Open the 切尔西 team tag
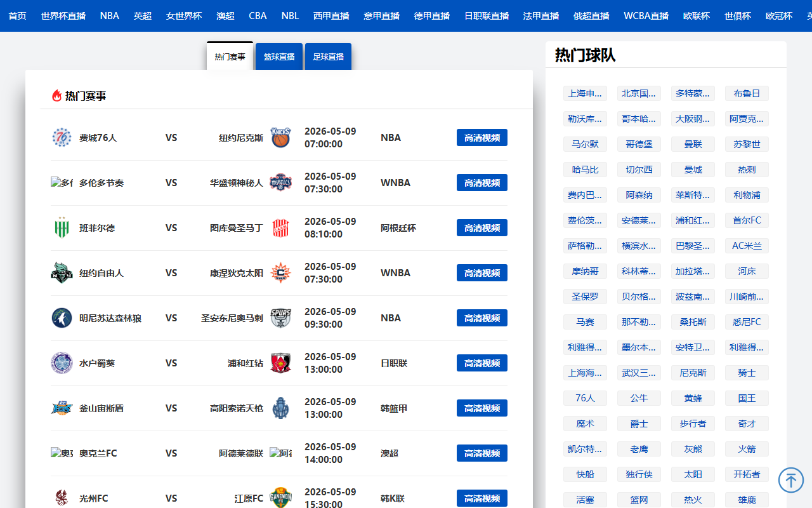This screenshot has width=812, height=508. pyautogui.click(x=639, y=170)
